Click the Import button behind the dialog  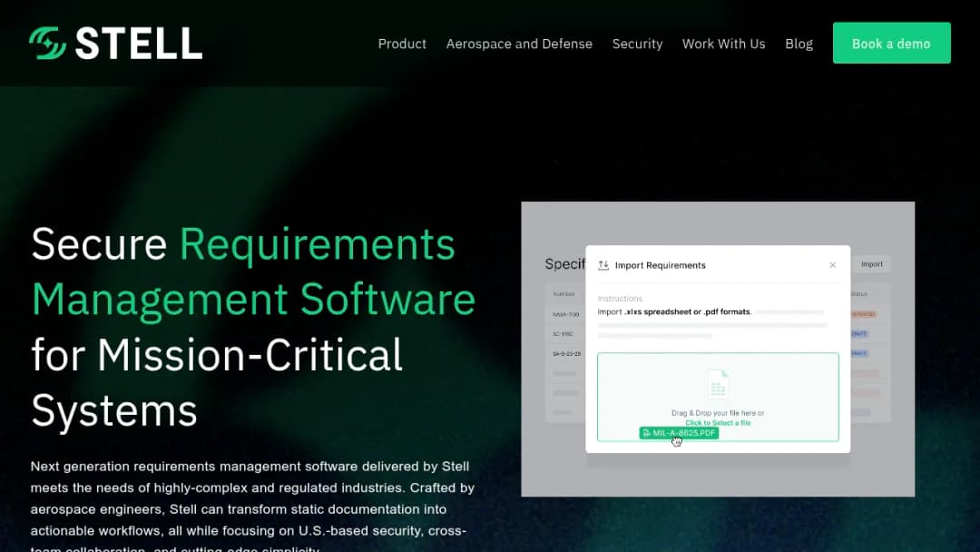point(872,264)
